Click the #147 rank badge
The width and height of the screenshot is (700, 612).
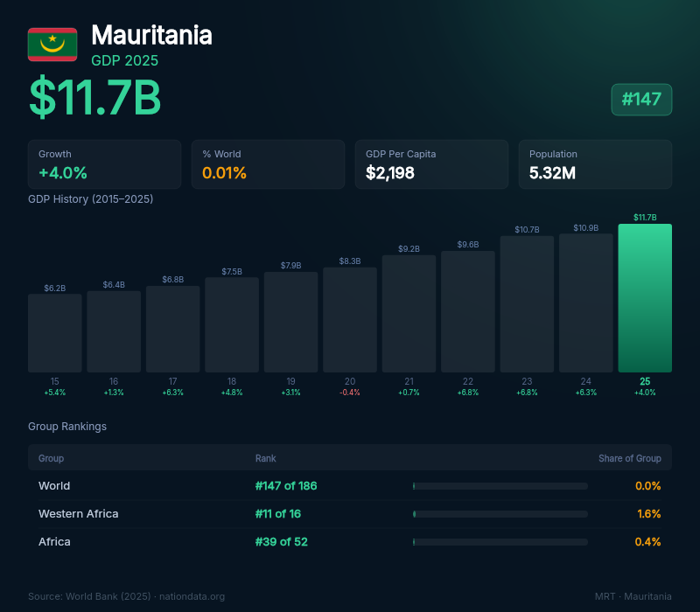pos(641,99)
